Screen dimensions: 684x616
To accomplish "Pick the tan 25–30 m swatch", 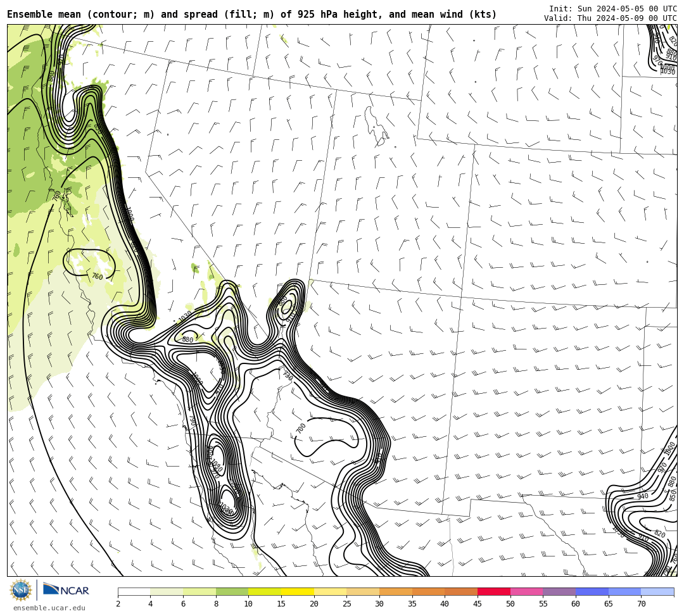I will (363, 591).
